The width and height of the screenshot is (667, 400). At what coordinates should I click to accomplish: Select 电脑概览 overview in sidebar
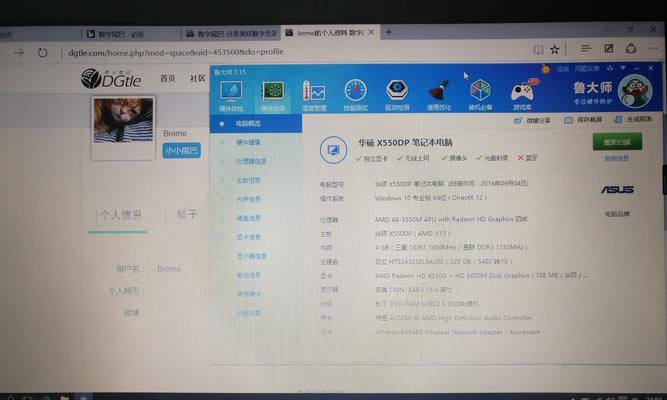[256, 123]
